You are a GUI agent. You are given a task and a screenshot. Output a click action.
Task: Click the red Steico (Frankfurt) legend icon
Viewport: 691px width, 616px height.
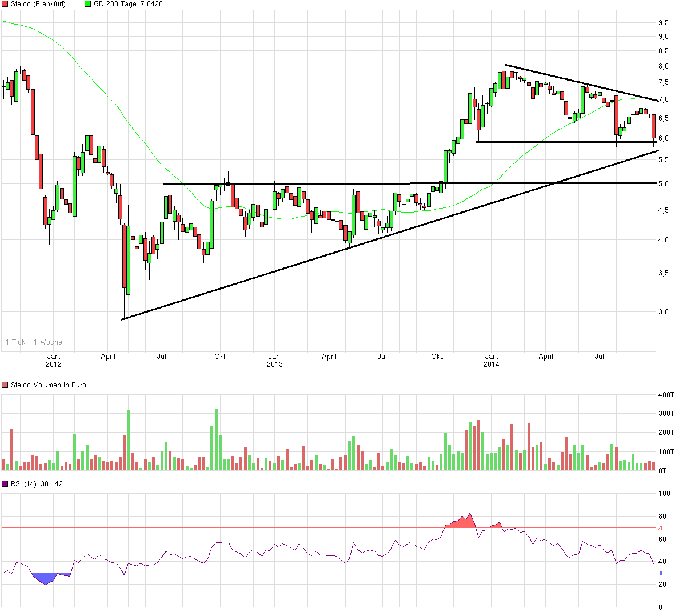click(x=6, y=4)
